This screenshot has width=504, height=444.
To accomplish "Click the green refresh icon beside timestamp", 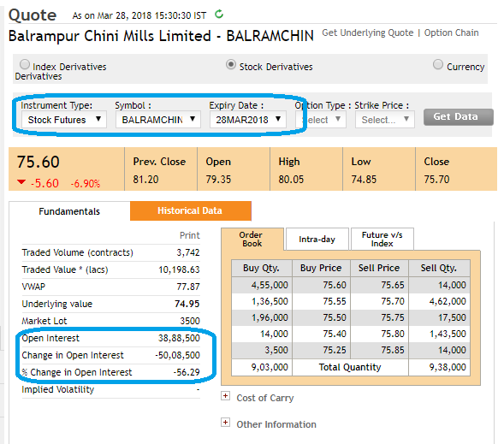I will [x=219, y=15].
